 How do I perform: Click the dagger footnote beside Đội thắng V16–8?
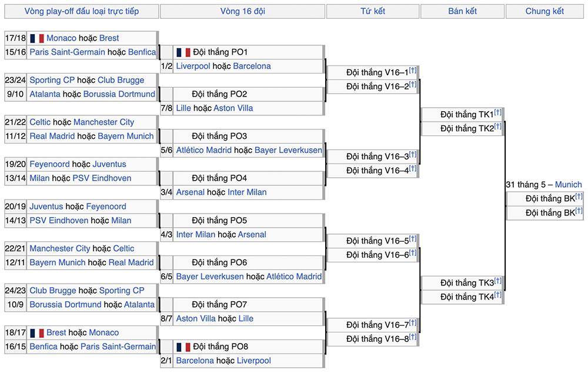click(413, 337)
